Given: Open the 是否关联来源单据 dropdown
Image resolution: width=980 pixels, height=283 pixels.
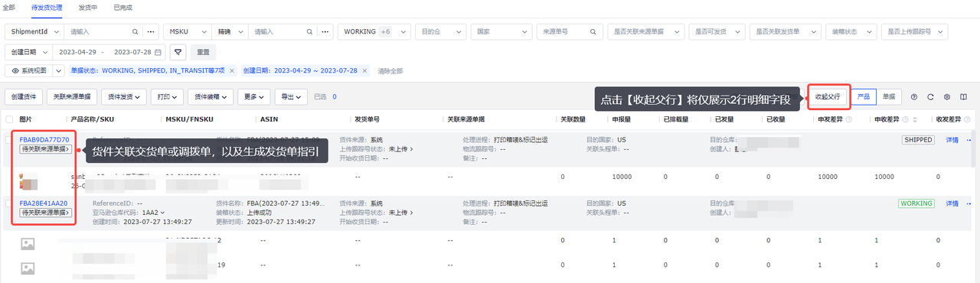Looking at the screenshot, I should click(x=647, y=32).
